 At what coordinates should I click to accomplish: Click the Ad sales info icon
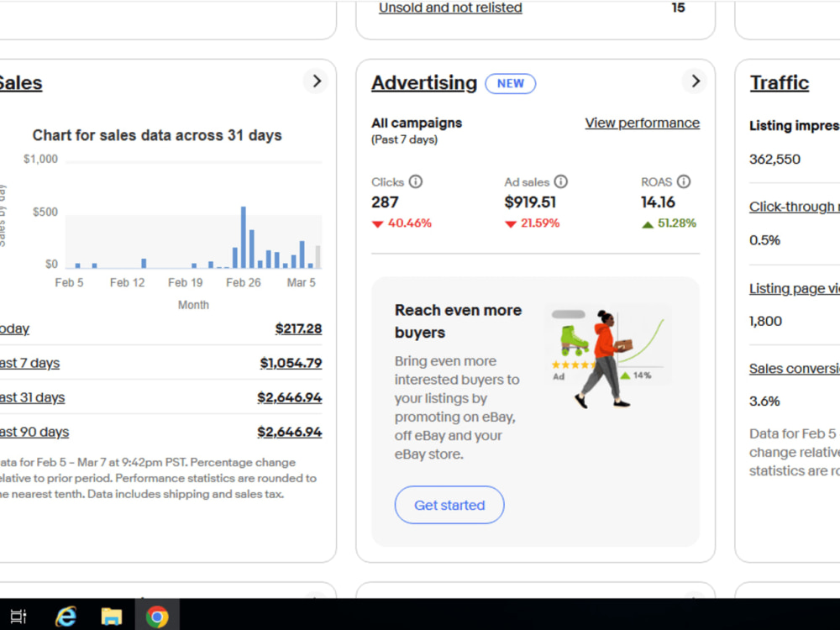click(560, 181)
